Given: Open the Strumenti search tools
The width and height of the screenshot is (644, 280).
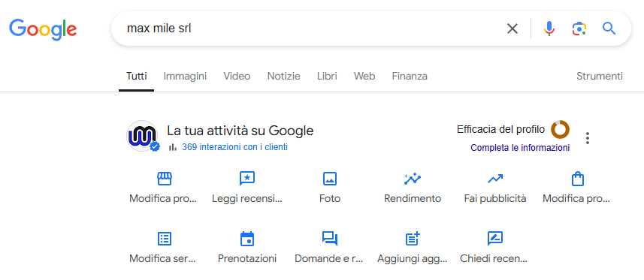Looking at the screenshot, I should click(600, 77).
